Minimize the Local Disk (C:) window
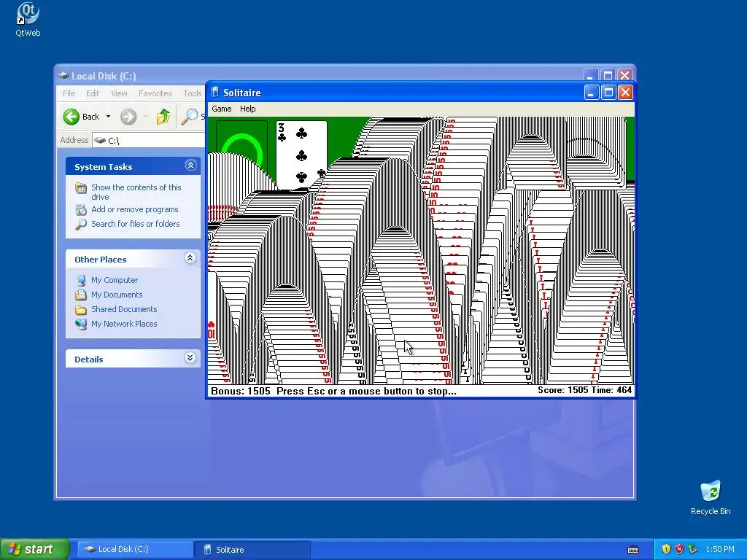The width and height of the screenshot is (747, 560). pos(590,75)
